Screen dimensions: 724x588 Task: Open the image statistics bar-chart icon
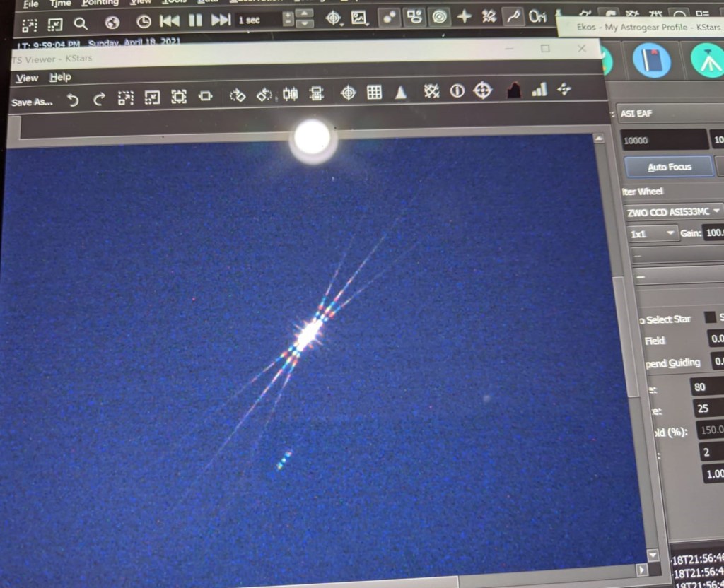tap(539, 90)
